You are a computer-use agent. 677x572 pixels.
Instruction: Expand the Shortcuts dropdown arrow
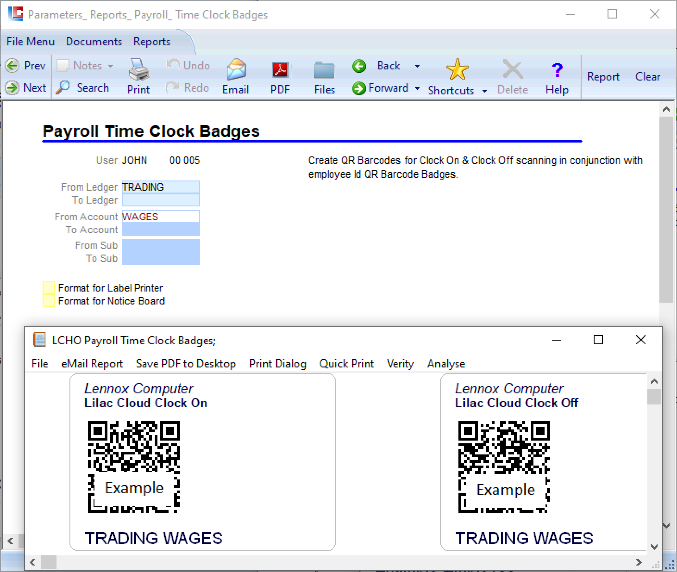[x=484, y=91]
